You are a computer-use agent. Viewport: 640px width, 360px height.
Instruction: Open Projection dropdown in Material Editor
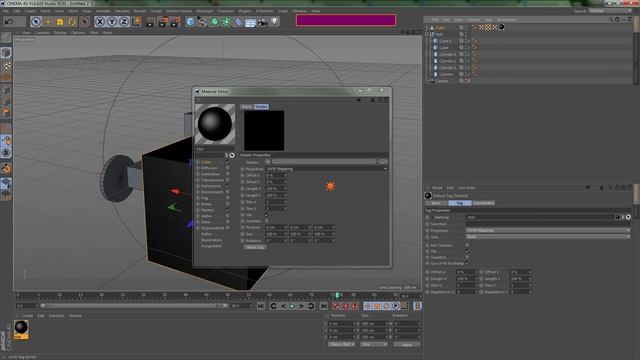coord(326,169)
